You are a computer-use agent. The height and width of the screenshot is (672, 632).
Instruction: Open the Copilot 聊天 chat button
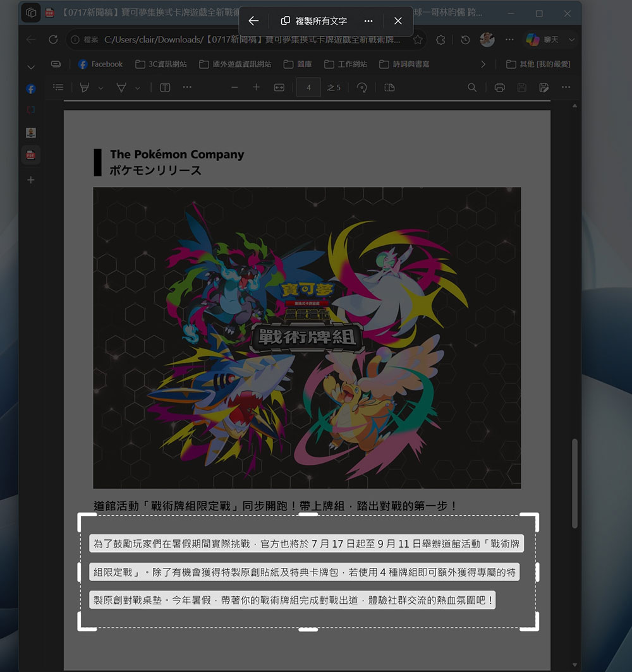pos(542,39)
